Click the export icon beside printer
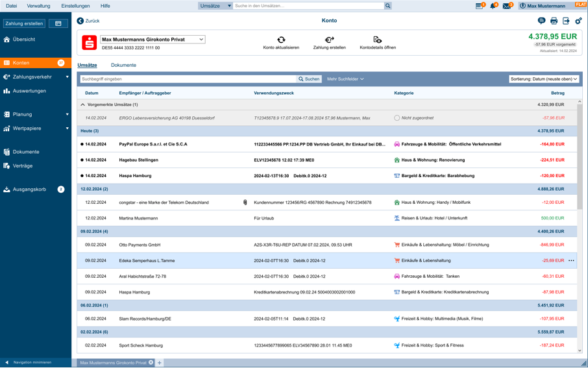This screenshot has width=588, height=368. [x=566, y=21]
